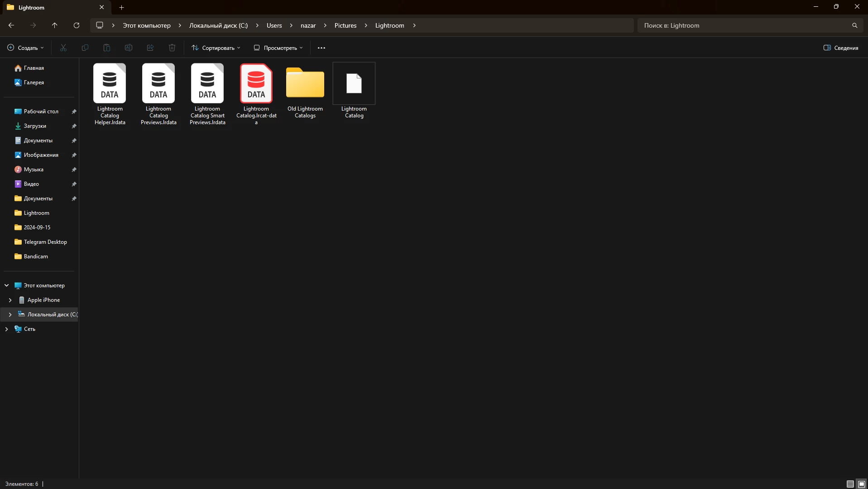Open chevron after Pictures in breadcrumb
The image size is (868, 489).
[366, 25]
